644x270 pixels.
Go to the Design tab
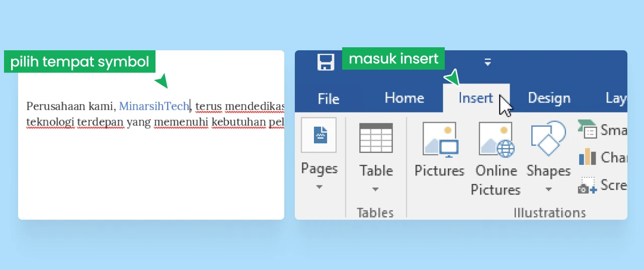549,98
